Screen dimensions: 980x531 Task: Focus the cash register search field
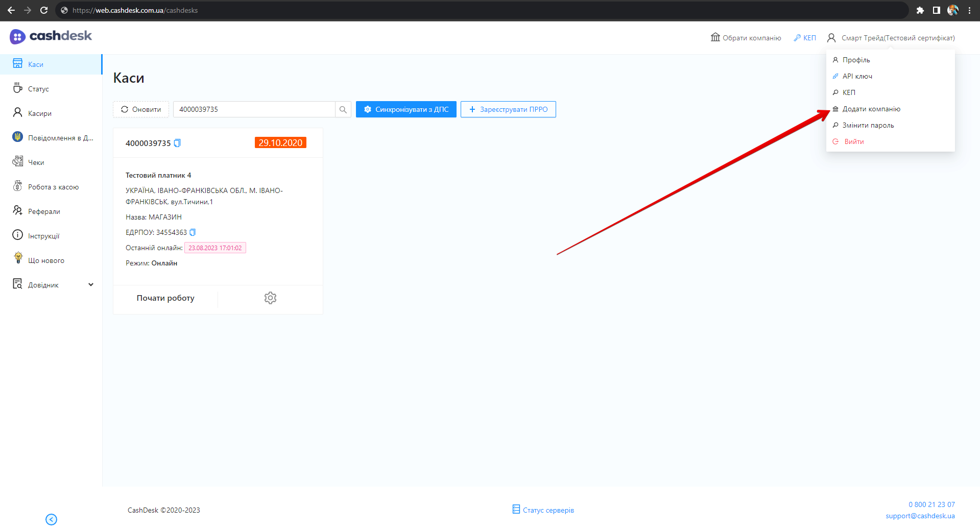point(254,109)
